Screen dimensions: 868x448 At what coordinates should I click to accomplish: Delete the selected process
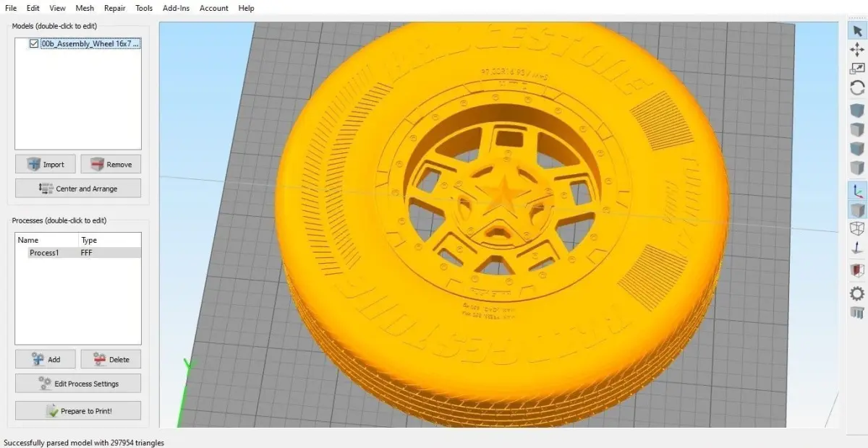[x=111, y=359]
